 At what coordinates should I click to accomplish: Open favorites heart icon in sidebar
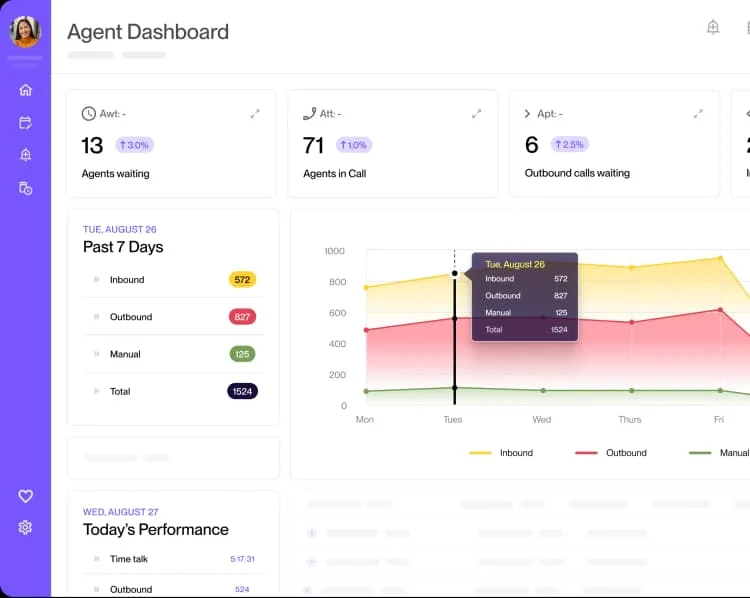[x=25, y=496]
